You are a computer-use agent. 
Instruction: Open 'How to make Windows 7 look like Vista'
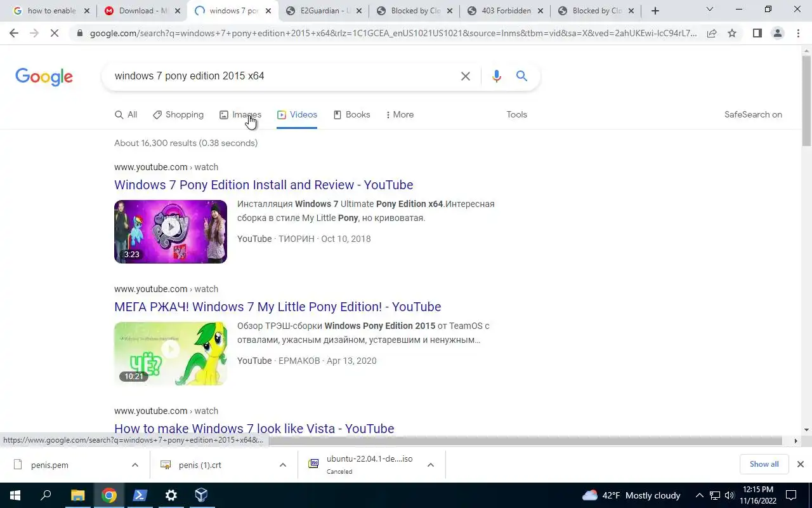tap(254, 429)
